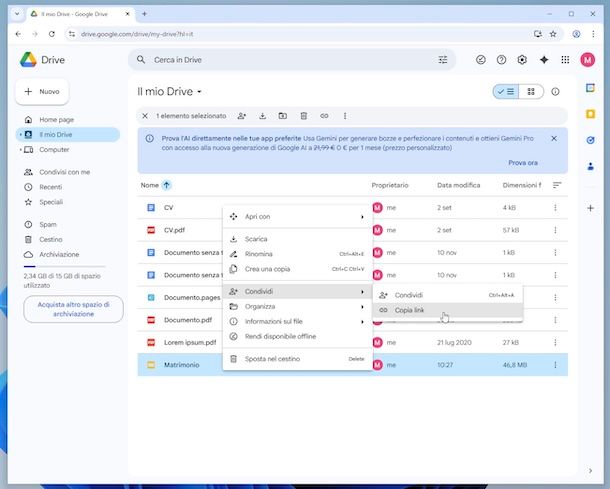This screenshot has width=610, height=489.
Task: Switch to list layout view
Action: tap(507, 91)
